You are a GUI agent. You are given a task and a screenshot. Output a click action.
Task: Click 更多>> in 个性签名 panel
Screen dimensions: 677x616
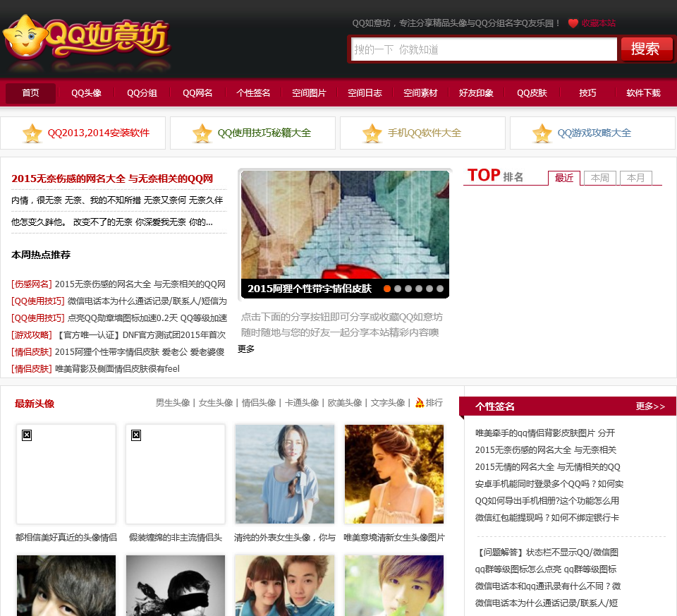pos(650,406)
